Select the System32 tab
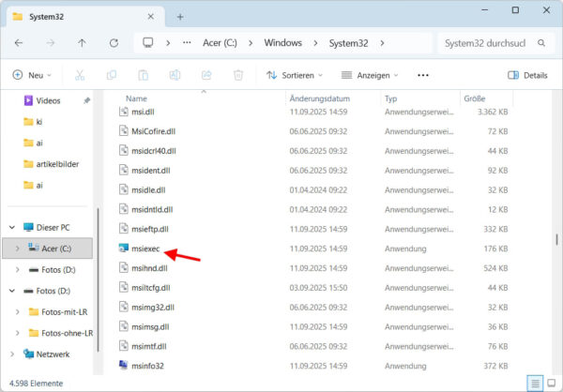The image size is (563, 392). pos(84,17)
